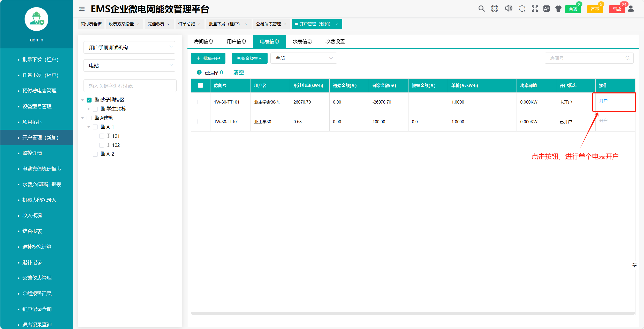The image size is (644, 329).
Task: Expand the 学生30栋 tree node
Action: [x=89, y=109]
